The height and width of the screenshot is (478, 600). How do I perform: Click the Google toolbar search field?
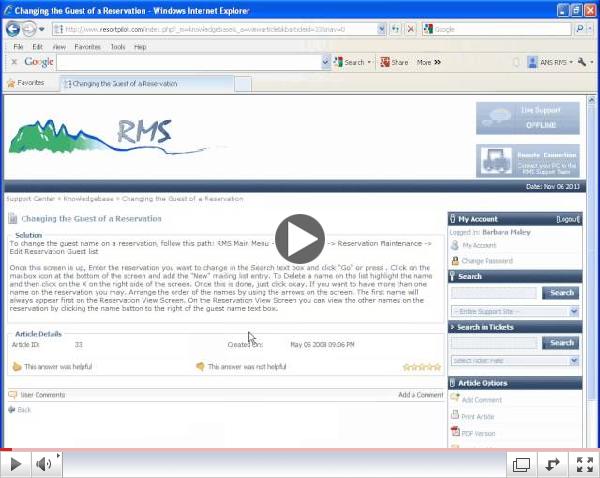pos(190,62)
